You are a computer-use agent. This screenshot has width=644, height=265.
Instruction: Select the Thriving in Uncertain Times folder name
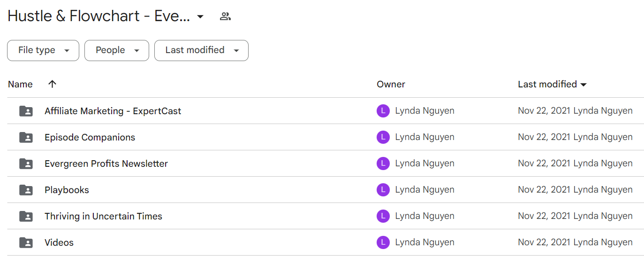pos(103,216)
